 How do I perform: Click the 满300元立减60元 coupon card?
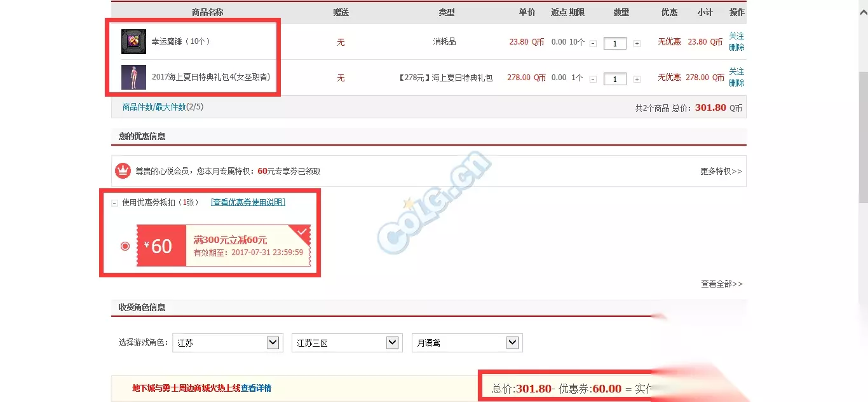point(224,246)
